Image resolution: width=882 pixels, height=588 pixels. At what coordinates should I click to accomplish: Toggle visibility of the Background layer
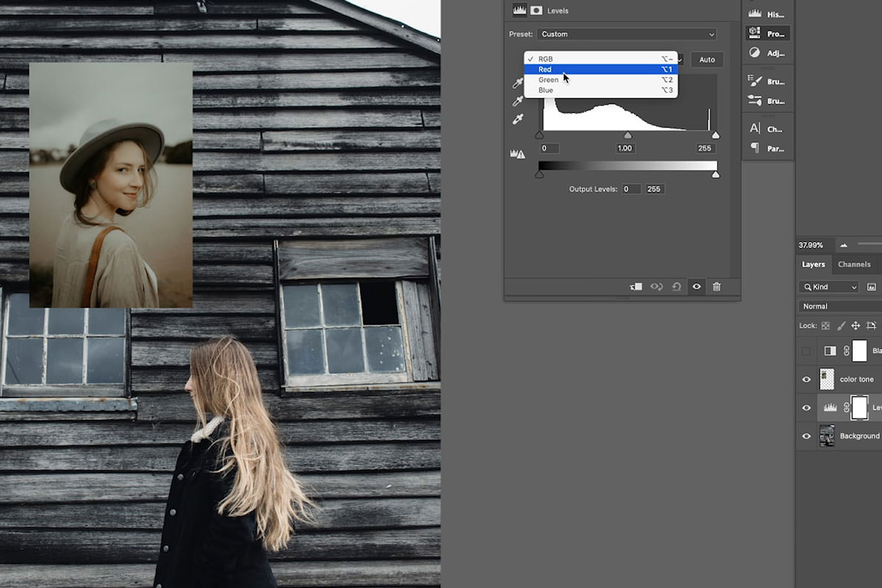tap(805, 435)
